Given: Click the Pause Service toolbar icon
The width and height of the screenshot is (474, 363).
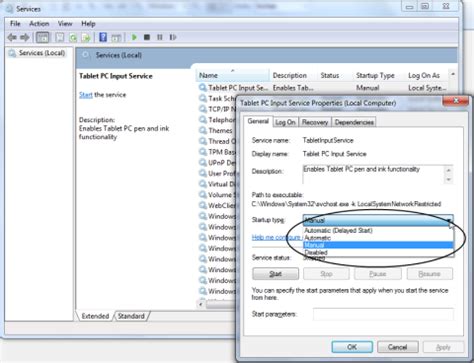Looking at the screenshot, I should 160,37.
